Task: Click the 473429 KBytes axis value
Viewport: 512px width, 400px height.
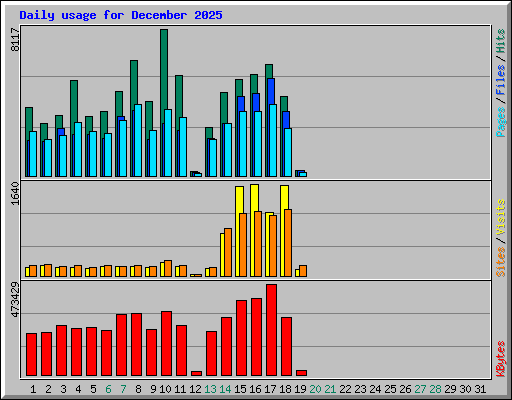Action: [15, 300]
